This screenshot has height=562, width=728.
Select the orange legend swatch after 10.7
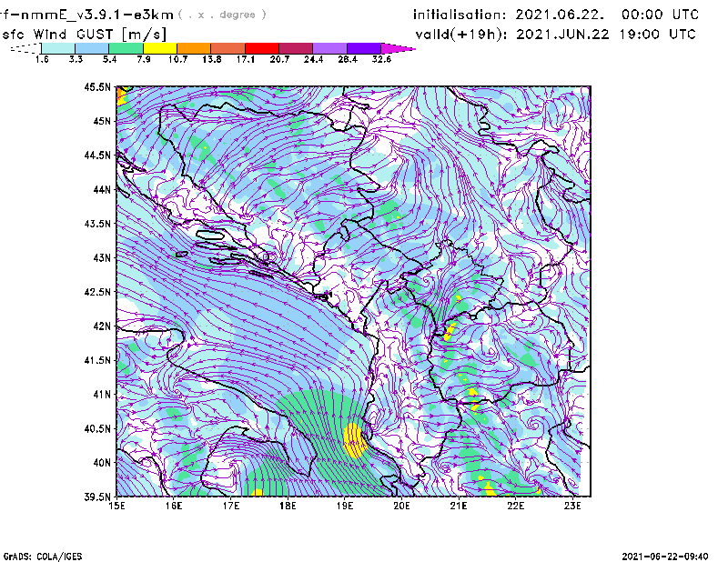tap(194, 48)
